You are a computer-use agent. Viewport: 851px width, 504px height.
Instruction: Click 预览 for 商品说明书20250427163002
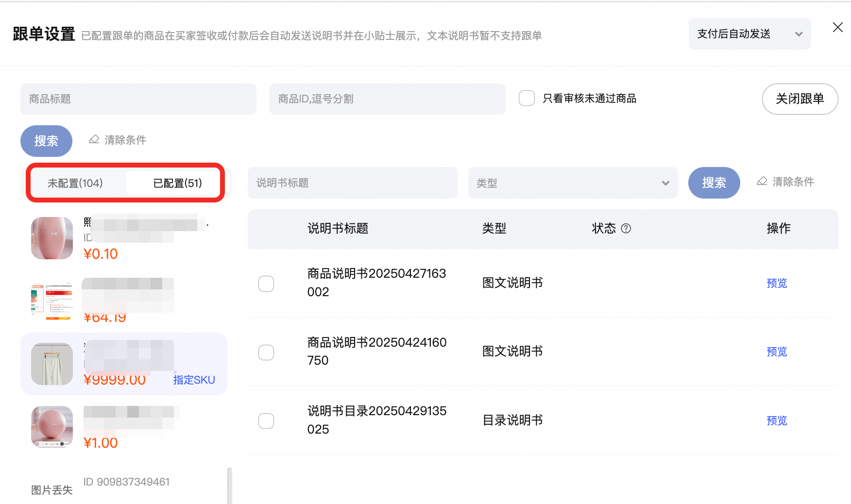click(777, 284)
